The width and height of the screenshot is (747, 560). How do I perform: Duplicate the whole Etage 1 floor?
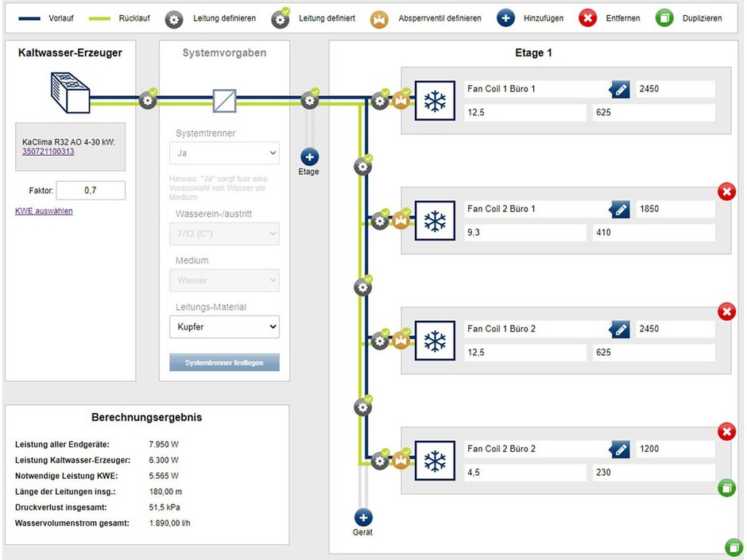(x=734, y=547)
